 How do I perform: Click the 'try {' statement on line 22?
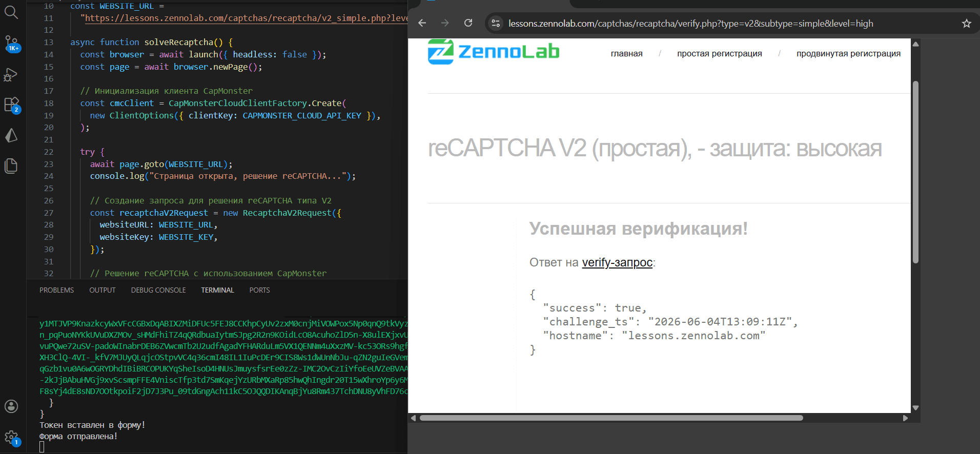(92, 152)
